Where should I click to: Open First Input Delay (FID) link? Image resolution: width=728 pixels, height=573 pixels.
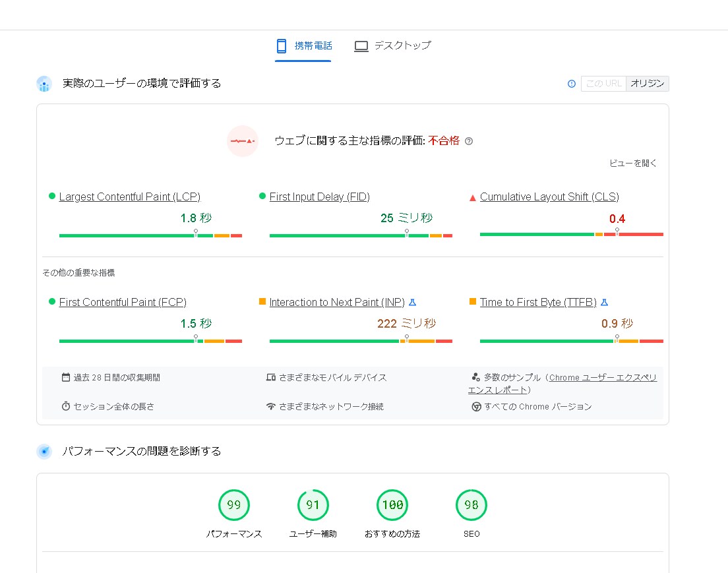click(x=319, y=197)
